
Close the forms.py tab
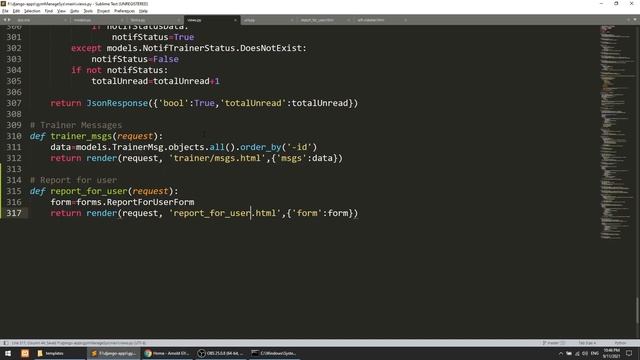point(178,20)
